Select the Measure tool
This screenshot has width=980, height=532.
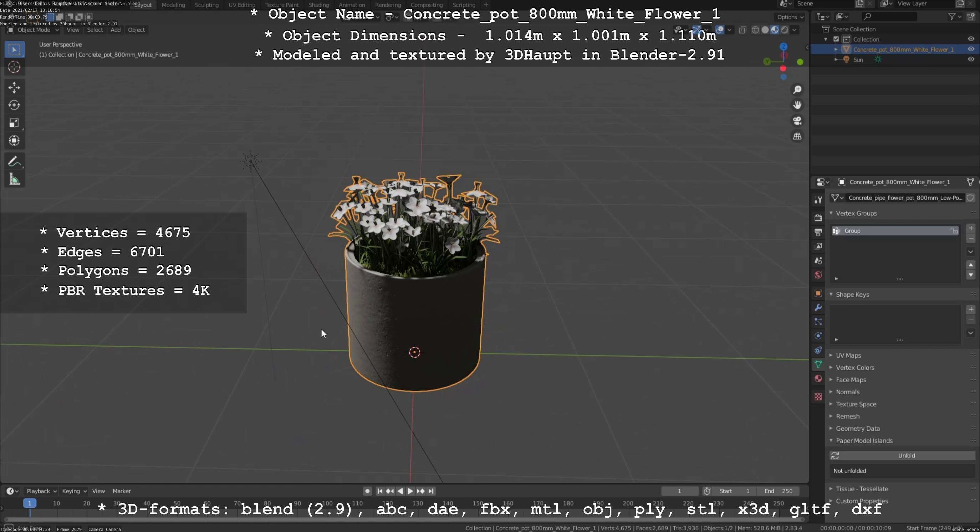[x=15, y=179]
